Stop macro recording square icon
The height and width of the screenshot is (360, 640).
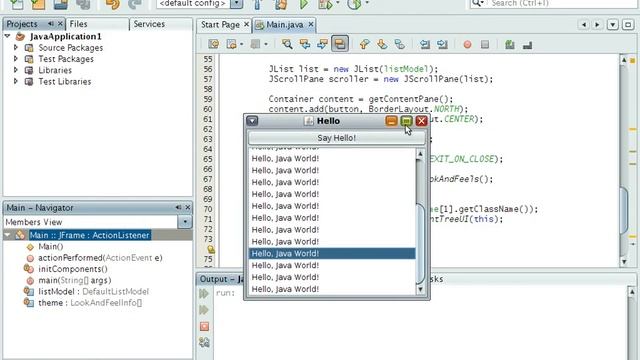click(x=485, y=44)
